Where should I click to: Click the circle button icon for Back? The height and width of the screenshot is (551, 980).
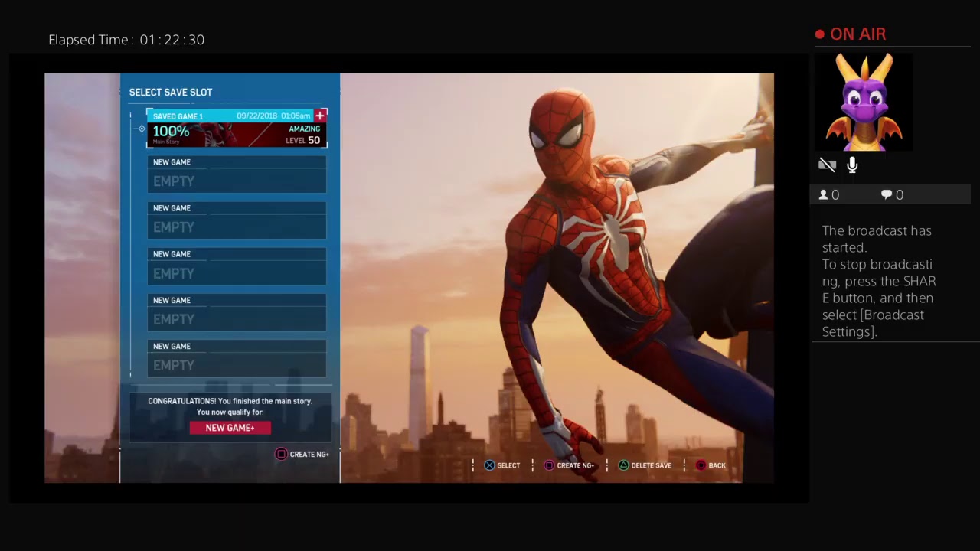(x=701, y=465)
